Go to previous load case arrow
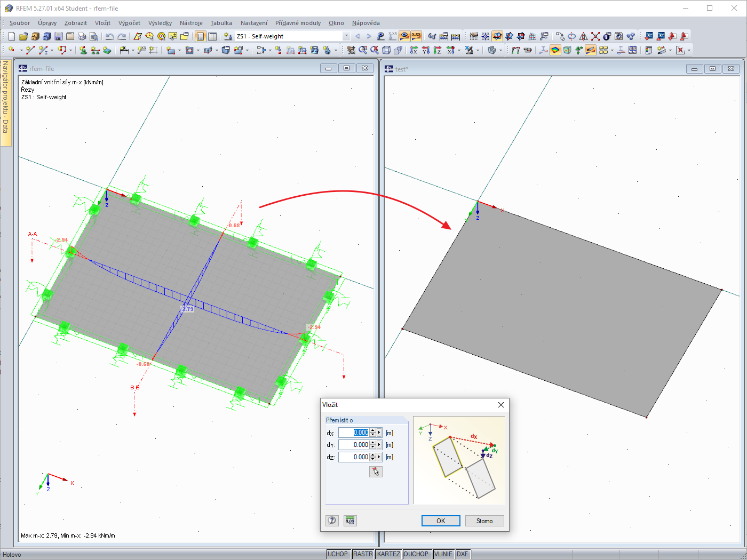Viewport: 747px width, 560px height. [357, 36]
